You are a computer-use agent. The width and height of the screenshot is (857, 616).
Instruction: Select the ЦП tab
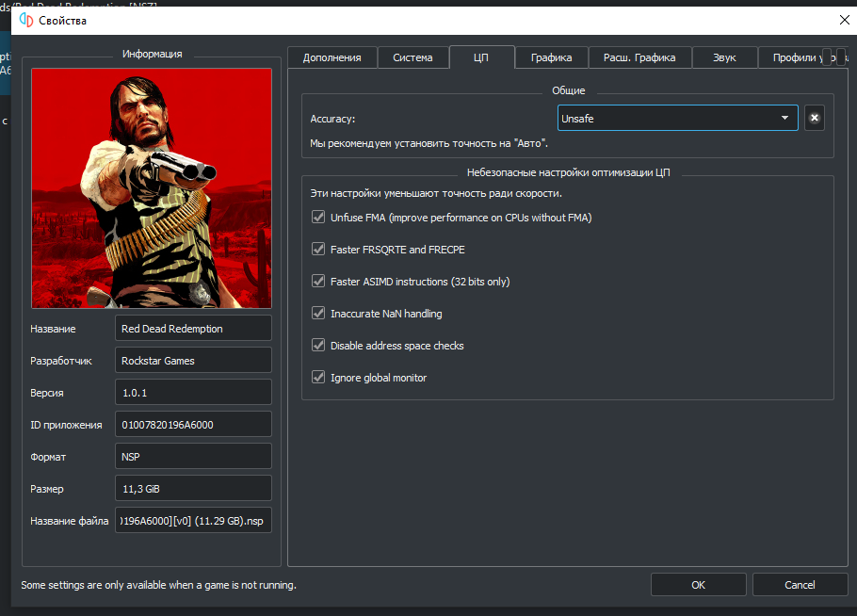click(481, 57)
